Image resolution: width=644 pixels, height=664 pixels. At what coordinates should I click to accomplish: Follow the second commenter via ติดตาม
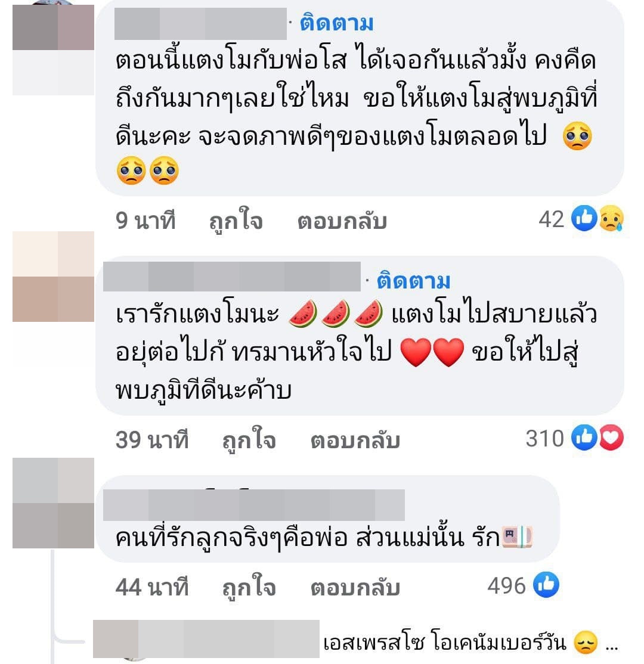(413, 281)
